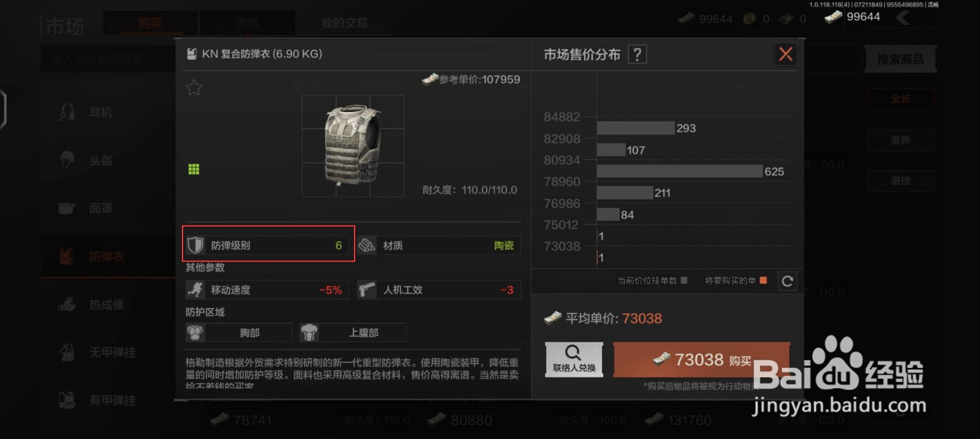Open the contact exchange search button
The height and width of the screenshot is (439, 980).
[574, 359]
